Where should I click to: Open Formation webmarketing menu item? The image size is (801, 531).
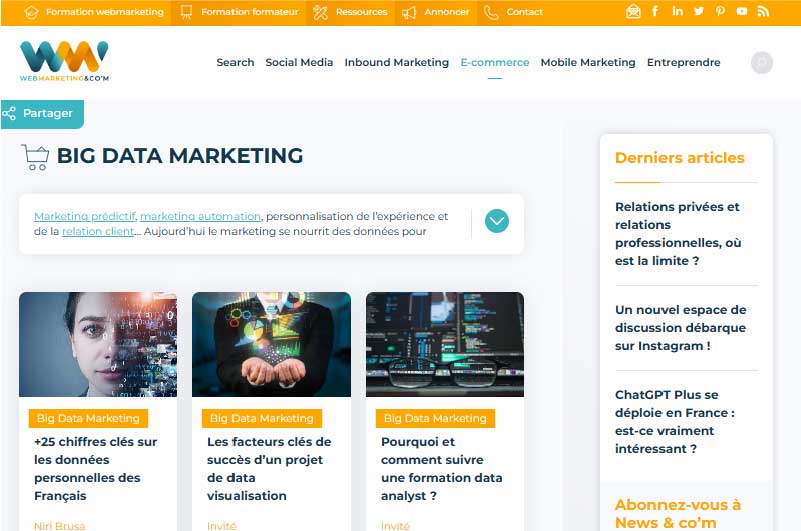[x=105, y=12]
